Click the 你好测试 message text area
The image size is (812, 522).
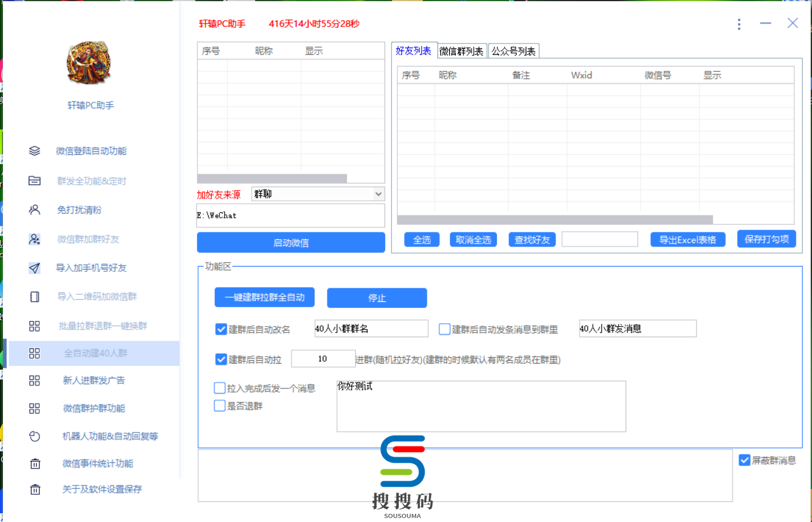coord(481,406)
